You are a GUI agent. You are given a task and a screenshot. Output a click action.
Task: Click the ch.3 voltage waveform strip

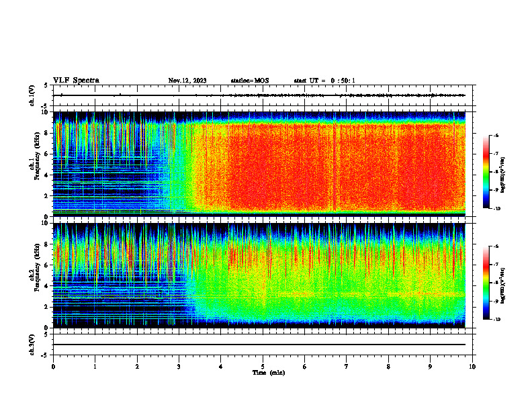coord(264,345)
